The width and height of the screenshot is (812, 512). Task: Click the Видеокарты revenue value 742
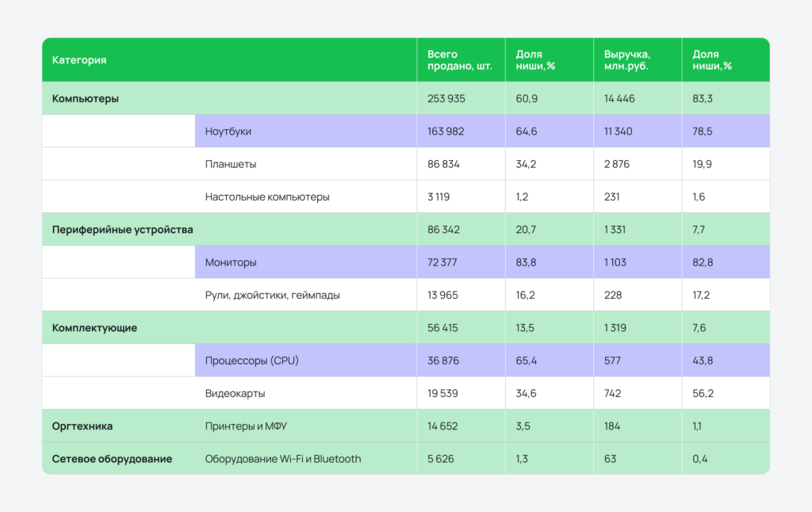tap(613, 393)
